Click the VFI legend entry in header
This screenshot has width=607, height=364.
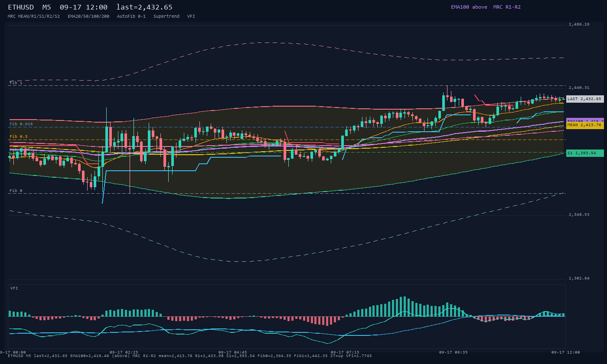click(191, 16)
